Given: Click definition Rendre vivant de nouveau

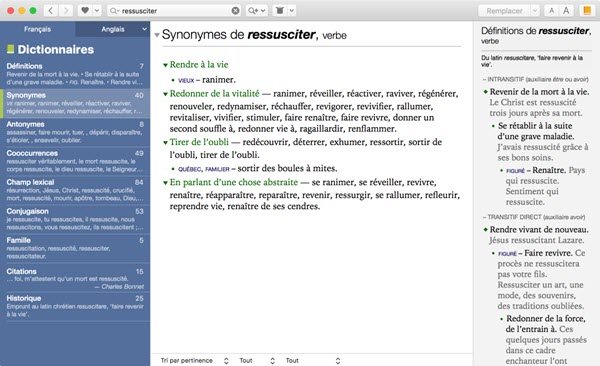Looking at the screenshot, I should point(539,230).
